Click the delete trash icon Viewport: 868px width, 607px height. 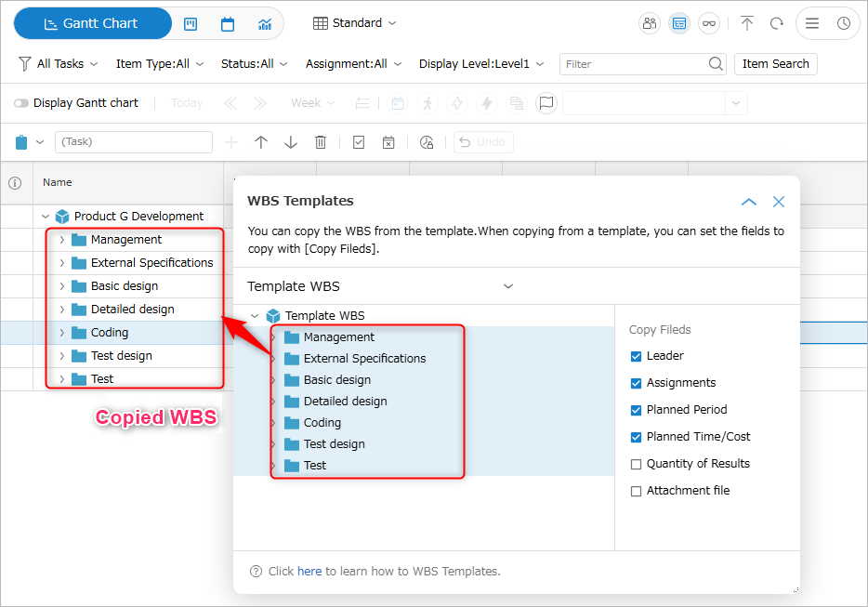321,142
